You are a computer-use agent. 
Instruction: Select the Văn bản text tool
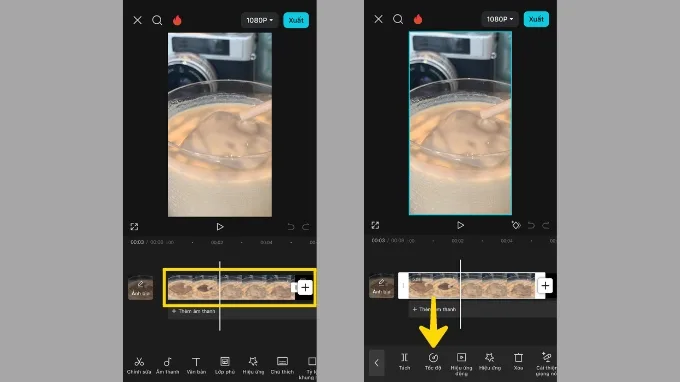click(x=196, y=365)
